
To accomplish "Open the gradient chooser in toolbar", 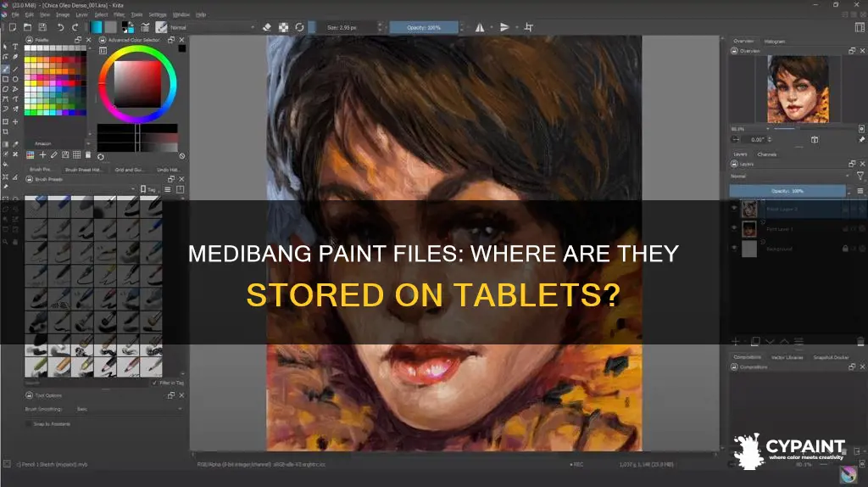I will click(x=97, y=27).
